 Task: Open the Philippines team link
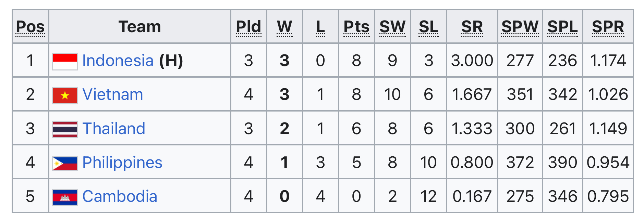click(122, 162)
